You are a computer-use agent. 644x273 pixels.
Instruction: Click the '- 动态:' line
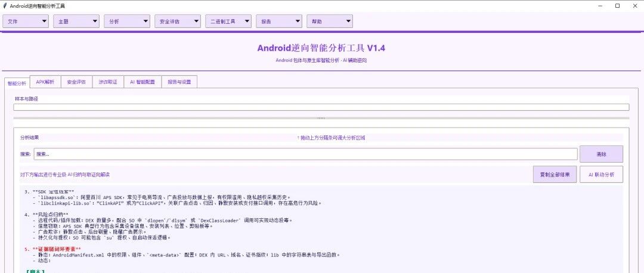click(42, 260)
